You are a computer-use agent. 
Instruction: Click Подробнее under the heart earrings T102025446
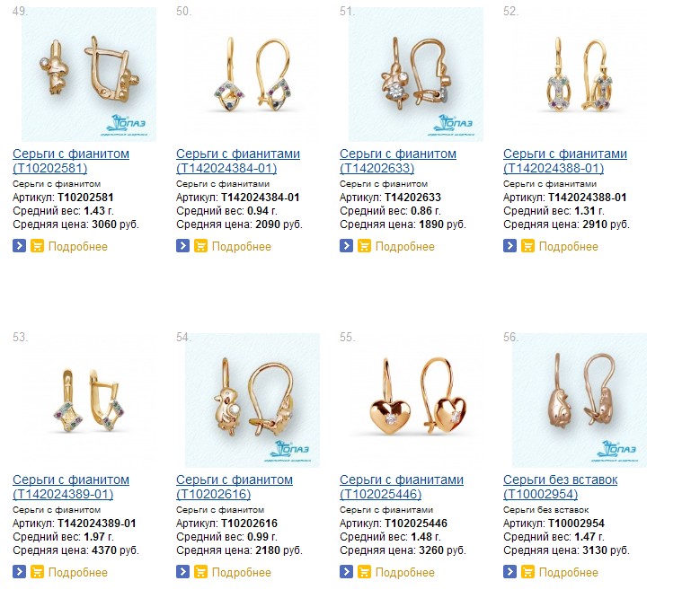point(405,572)
